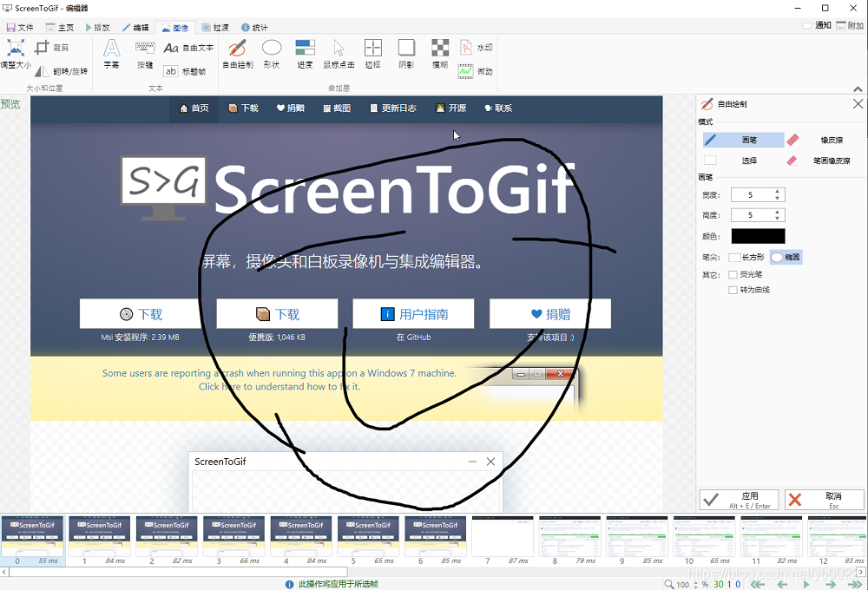Viewport: 868px width, 590px height.
Task: Select the 阴影 shadow tool
Action: point(406,55)
